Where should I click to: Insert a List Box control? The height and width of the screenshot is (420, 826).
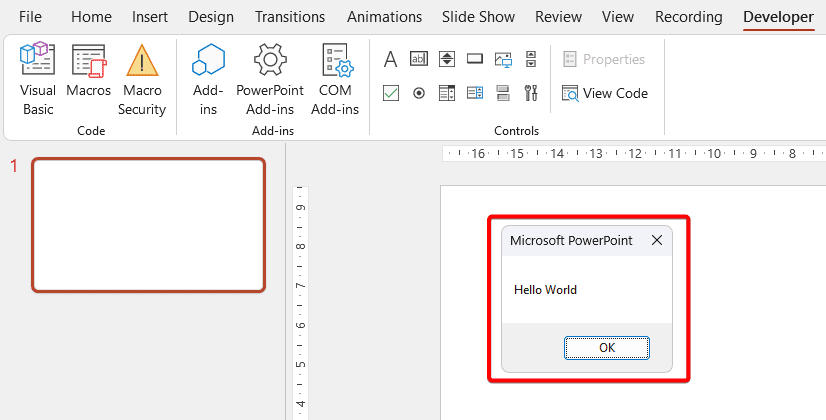coord(447,93)
